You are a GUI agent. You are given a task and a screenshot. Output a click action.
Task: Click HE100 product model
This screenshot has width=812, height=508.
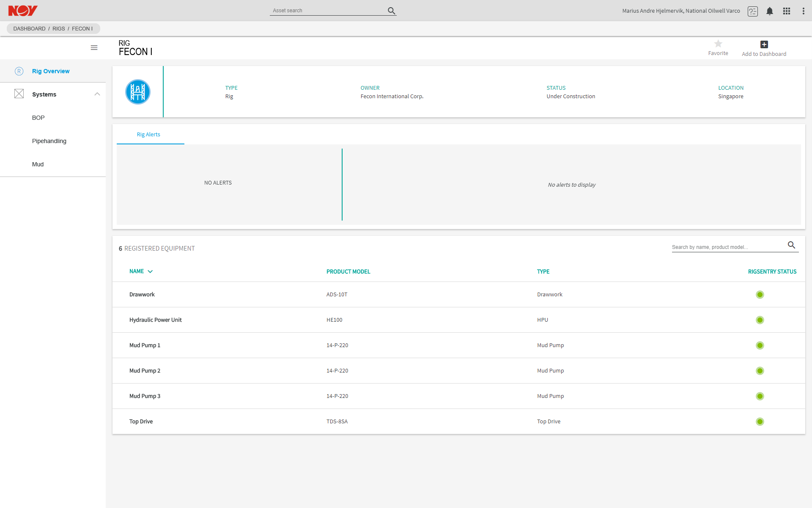coord(334,320)
